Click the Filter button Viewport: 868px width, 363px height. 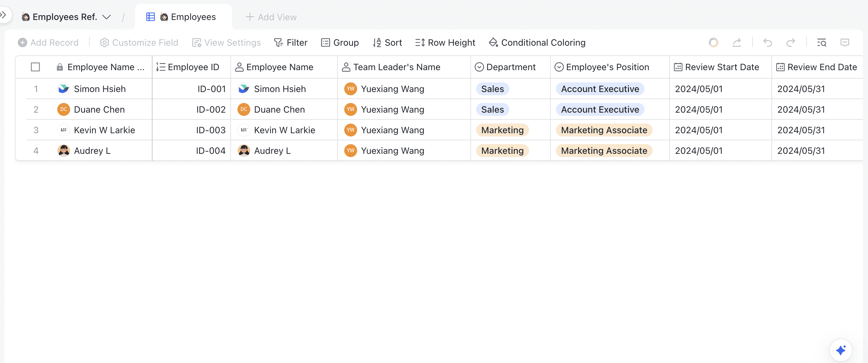pyautogui.click(x=291, y=42)
